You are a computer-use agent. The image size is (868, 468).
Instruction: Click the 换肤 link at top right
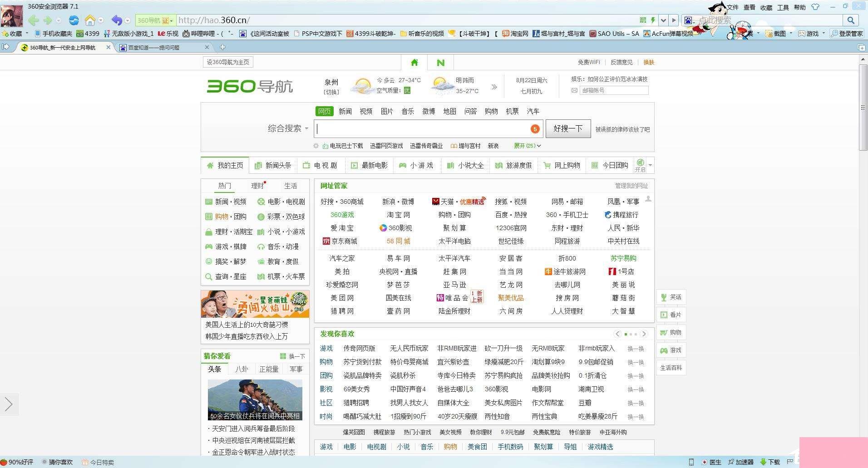649,62
